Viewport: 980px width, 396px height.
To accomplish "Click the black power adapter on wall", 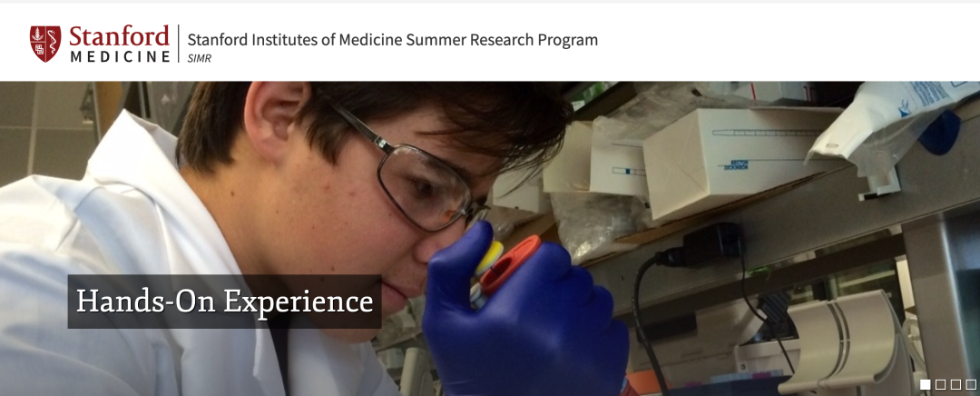I will click(x=712, y=245).
